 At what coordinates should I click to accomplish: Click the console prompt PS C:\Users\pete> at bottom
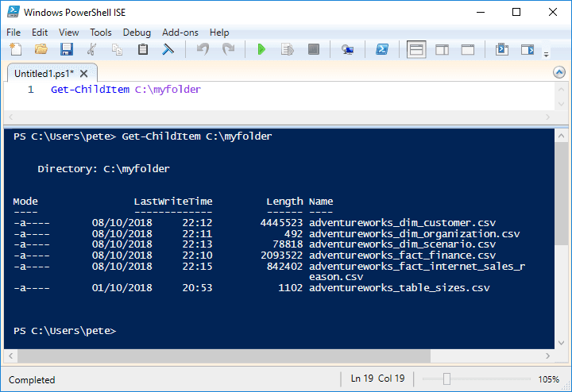coord(64,331)
